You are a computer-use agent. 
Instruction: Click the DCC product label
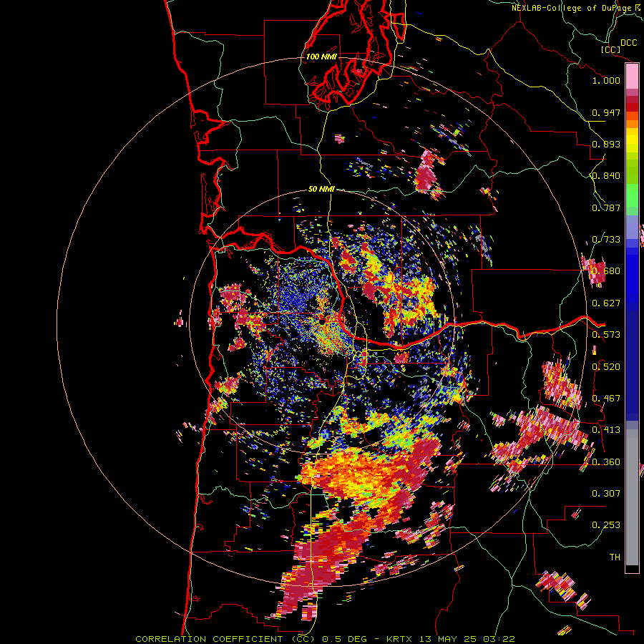[x=628, y=43]
